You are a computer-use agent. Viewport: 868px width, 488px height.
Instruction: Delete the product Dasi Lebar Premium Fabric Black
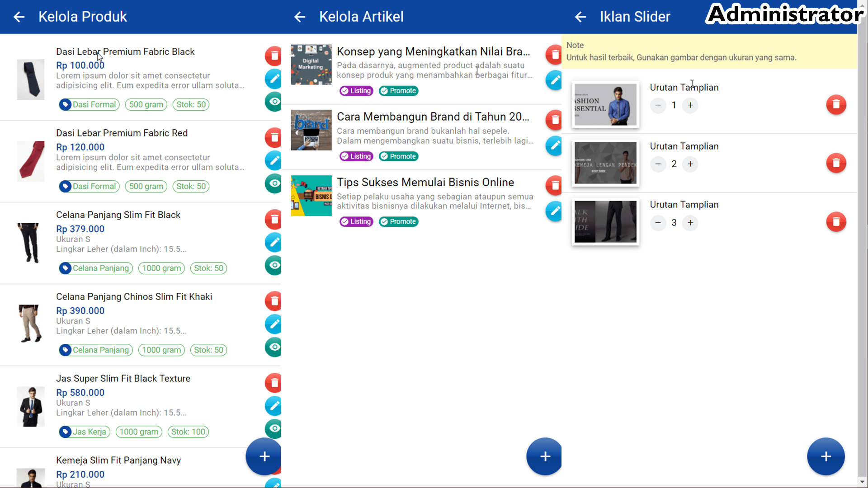point(273,56)
